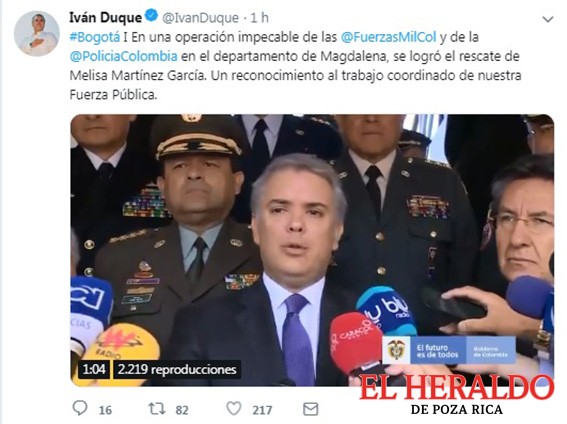Click the 1:04 video duration badge
Viewport: 567px width, 424px height.
pos(94,369)
